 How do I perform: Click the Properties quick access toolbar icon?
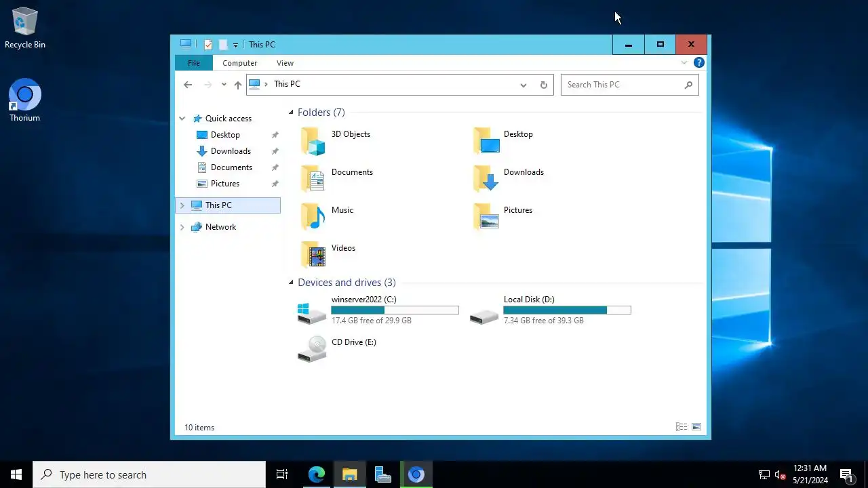(x=208, y=45)
